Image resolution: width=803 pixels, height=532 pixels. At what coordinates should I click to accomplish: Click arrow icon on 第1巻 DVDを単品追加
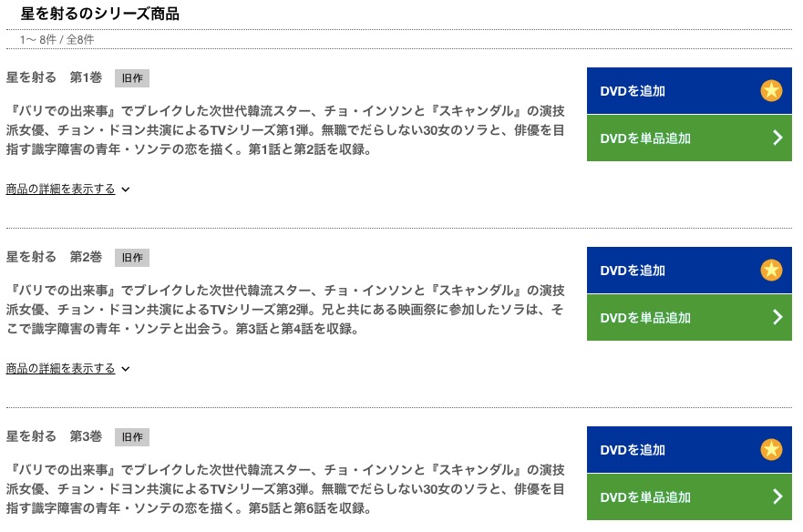point(777,138)
